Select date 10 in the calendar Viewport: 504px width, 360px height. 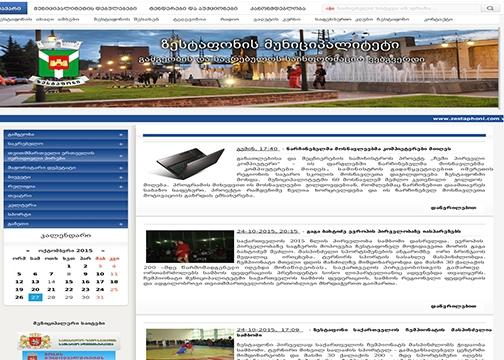coord(100,274)
